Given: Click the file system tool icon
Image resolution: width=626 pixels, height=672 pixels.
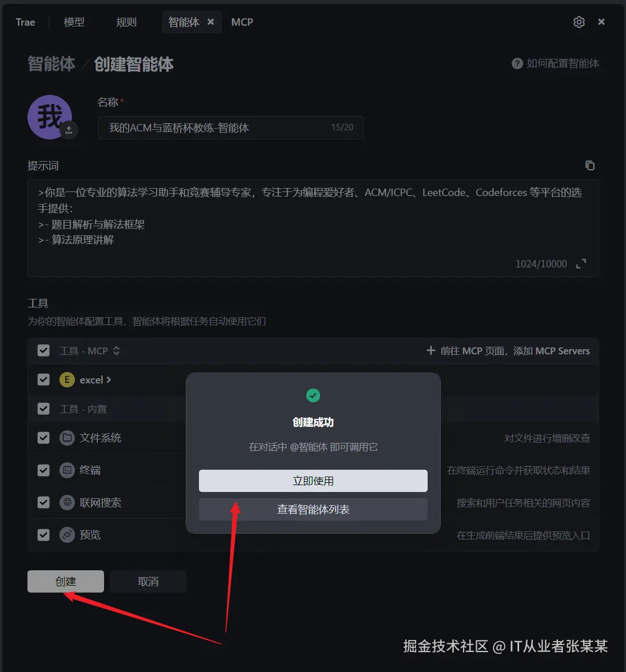Looking at the screenshot, I should (x=67, y=438).
